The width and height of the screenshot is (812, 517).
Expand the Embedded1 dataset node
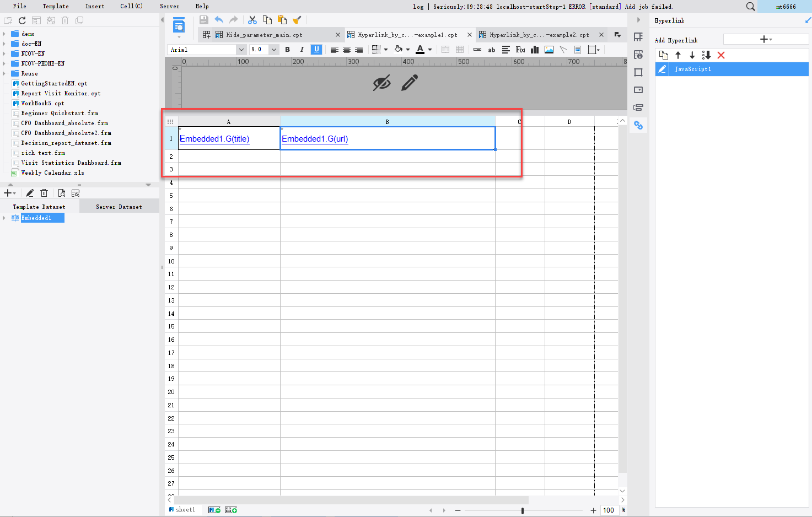[4, 218]
